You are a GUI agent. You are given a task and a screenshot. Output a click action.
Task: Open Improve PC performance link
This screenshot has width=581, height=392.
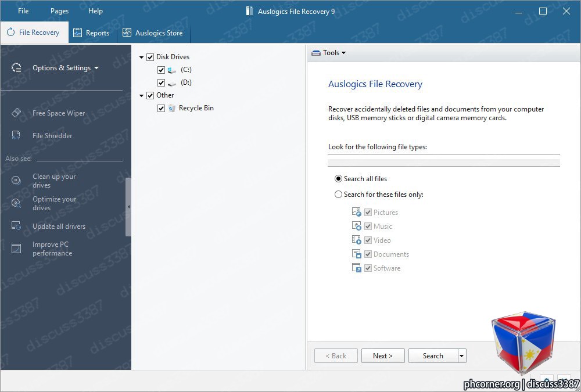coord(52,249)
